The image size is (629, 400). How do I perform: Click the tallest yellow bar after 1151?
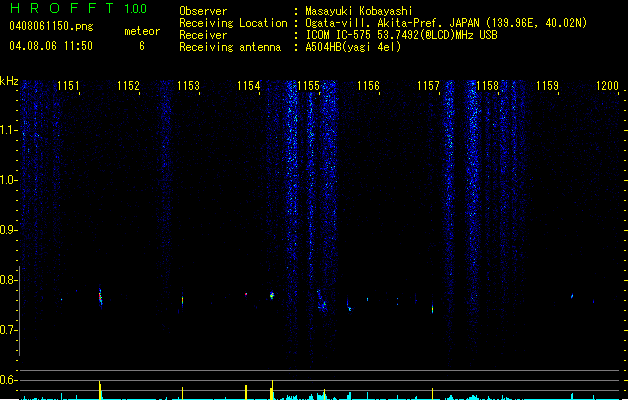click(100, 390)
